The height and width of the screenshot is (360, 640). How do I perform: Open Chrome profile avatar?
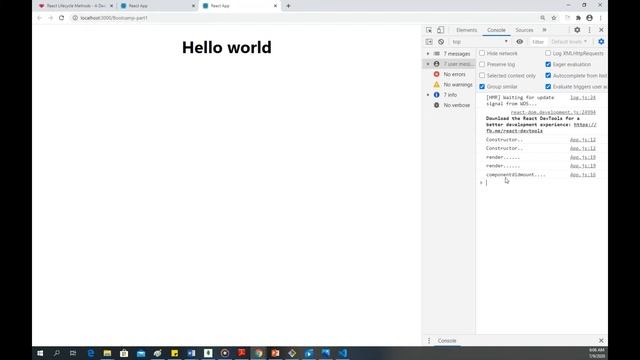(589, 18)
